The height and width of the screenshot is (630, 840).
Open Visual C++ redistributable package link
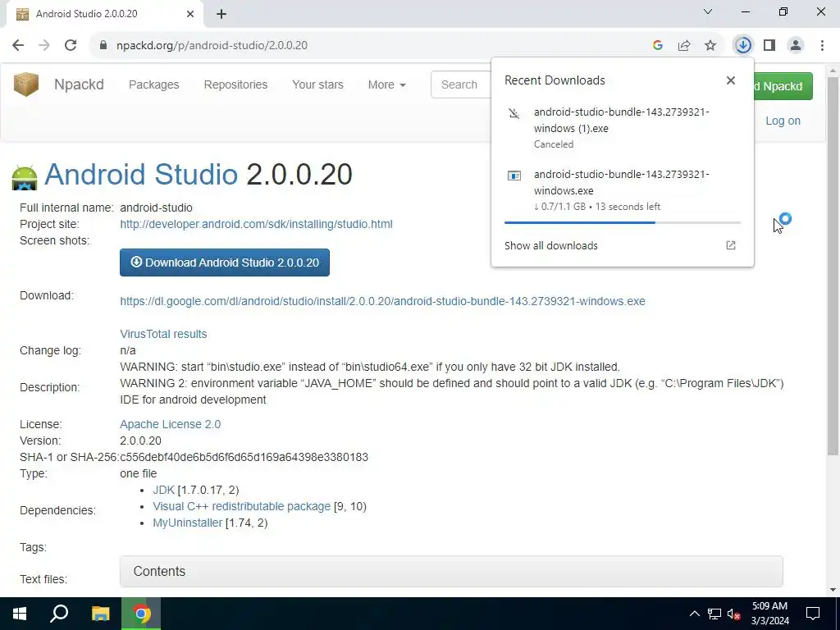(242, 506)
